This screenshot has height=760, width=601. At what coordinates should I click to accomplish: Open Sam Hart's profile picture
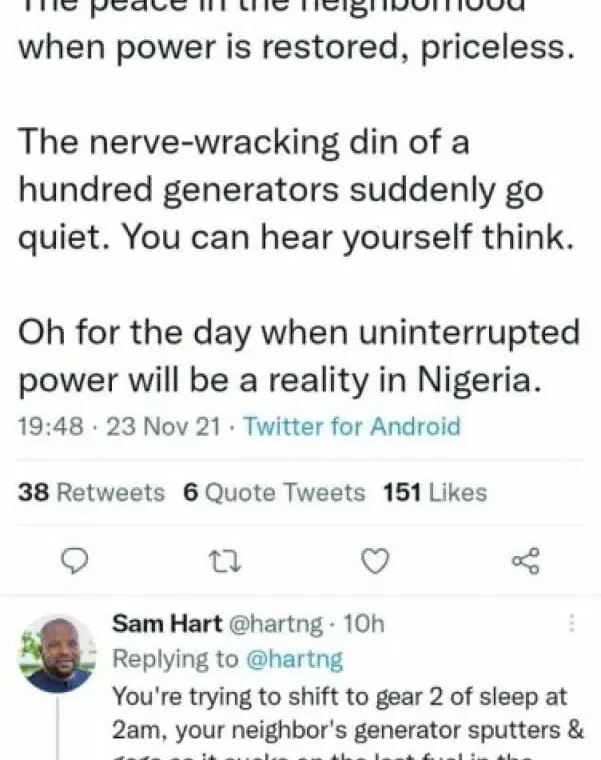pyautogui.click(x=57, y=653)
